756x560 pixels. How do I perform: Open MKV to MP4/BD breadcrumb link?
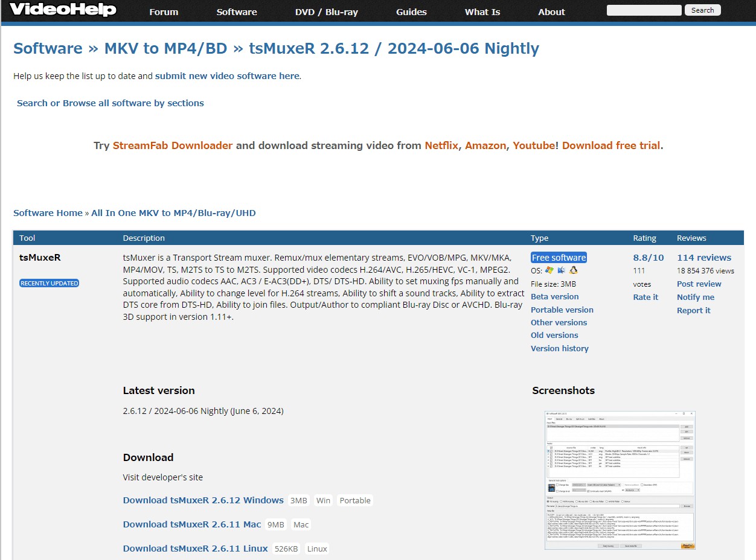point(166,48)
